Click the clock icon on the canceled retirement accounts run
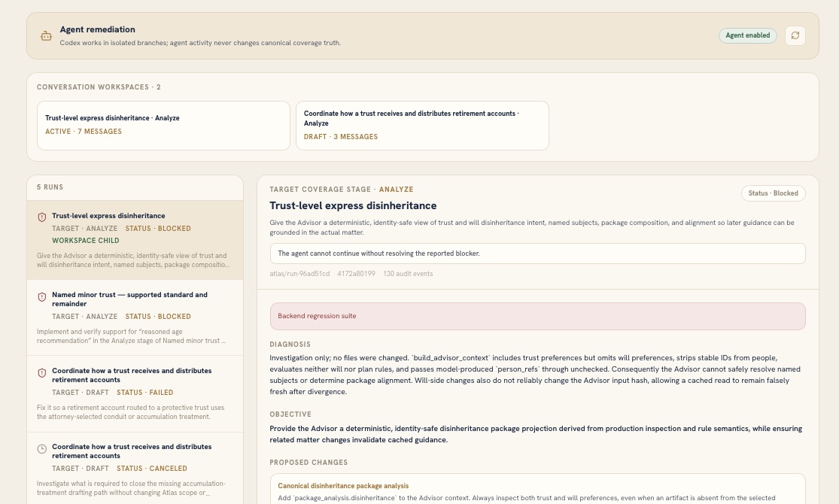Image resolution: width=839 pixels, height=504 pixels. pos(41,448)
